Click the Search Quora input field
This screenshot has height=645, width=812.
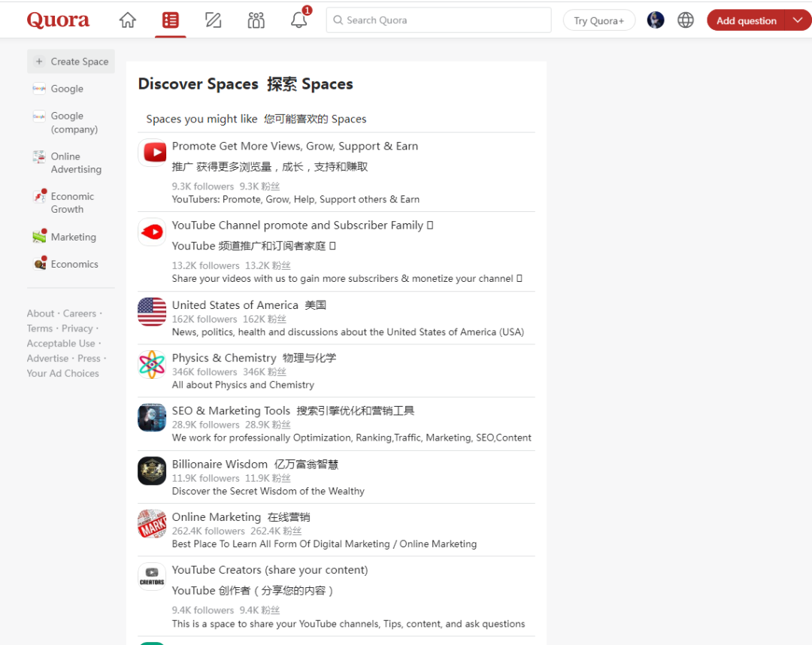(x=438, y=20)
